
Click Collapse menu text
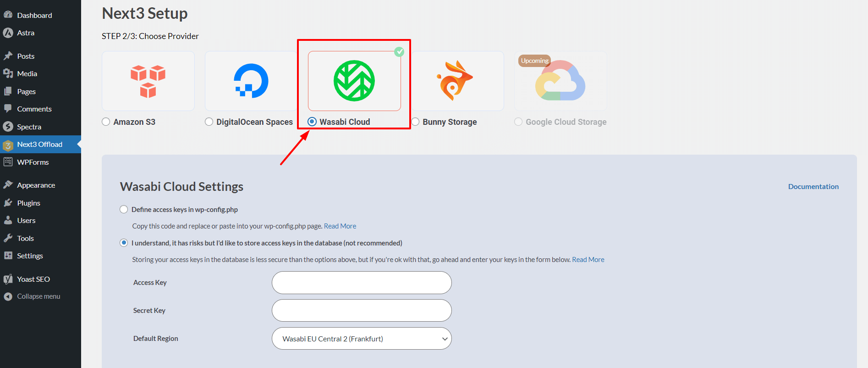[38, 296]
